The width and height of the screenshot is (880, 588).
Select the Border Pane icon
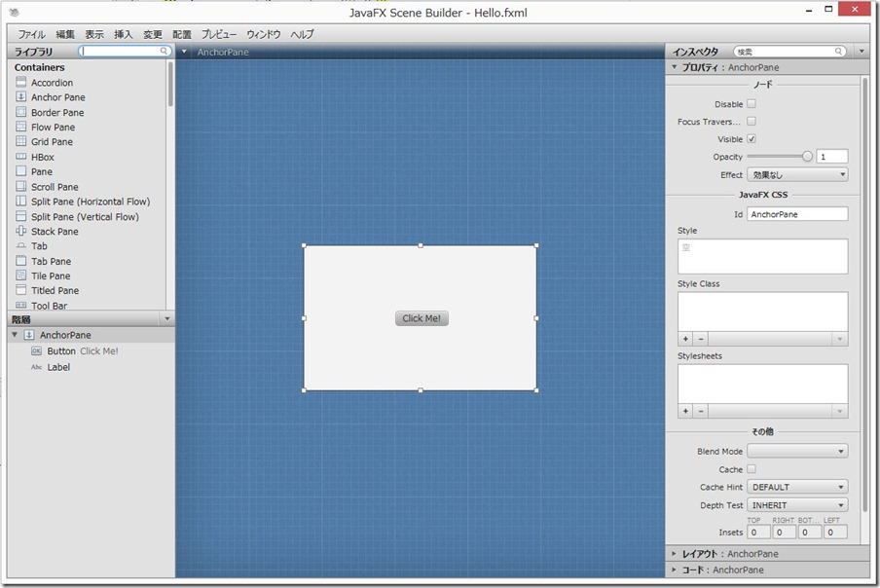tap(21, 112)
